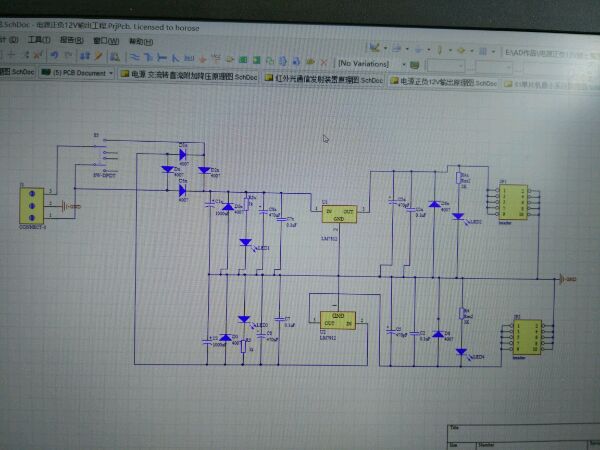The height and width of the screenshot is (450, 600).
Task: Switch to 电源 交流转直流附加降压原理图.SchDoc tab
Action: pyautogui.click(x=189, y=75)
